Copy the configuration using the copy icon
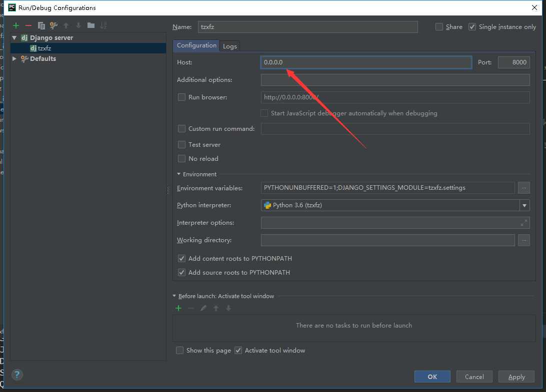 click(41, 25)
